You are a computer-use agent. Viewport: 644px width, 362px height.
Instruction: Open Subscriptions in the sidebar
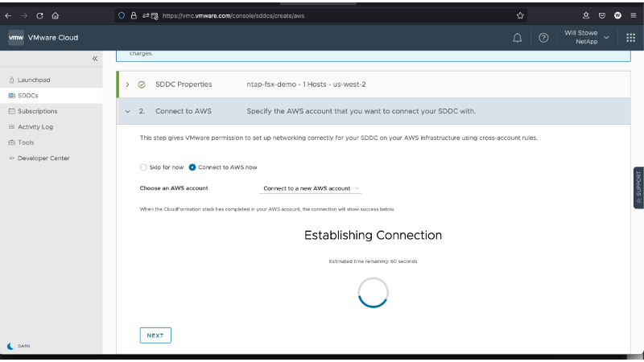(37, 111)
